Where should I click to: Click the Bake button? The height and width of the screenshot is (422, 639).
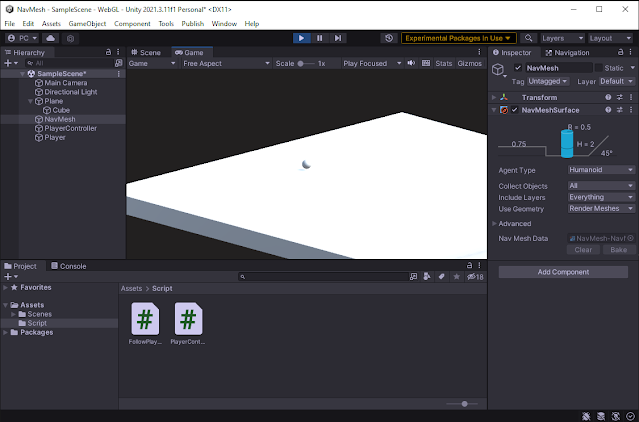click(618, 250)
